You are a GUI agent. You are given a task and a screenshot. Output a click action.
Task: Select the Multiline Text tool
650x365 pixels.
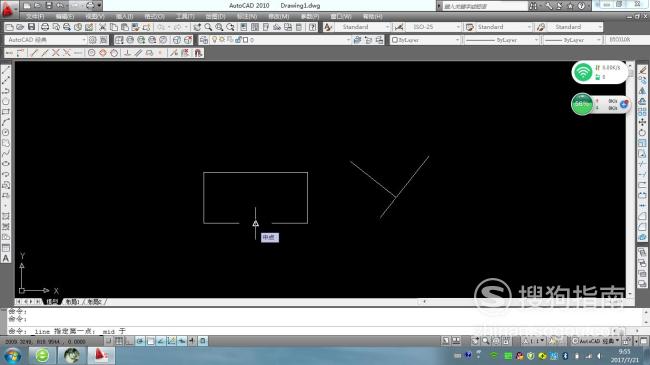click(x=6, y=258)
